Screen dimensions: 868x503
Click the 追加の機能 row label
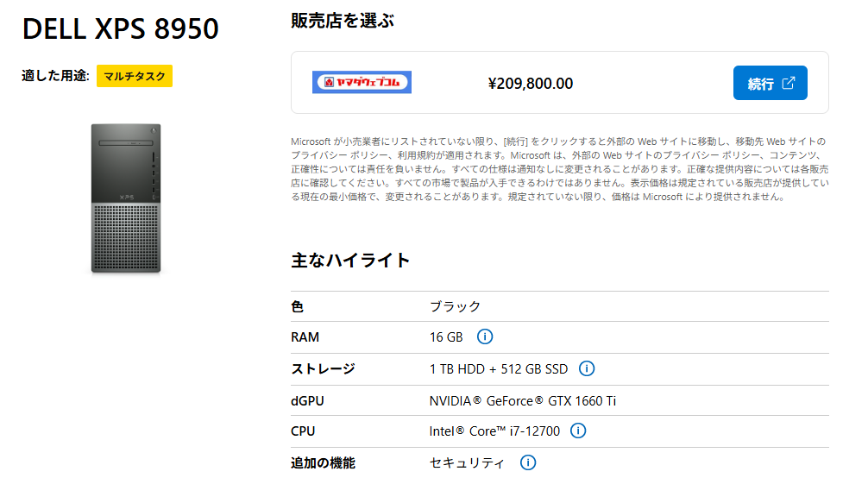tap(323, 463)
